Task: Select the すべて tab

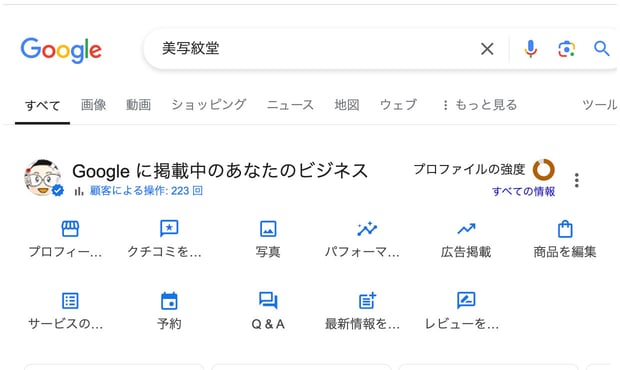Action: (x=42, y=105)
